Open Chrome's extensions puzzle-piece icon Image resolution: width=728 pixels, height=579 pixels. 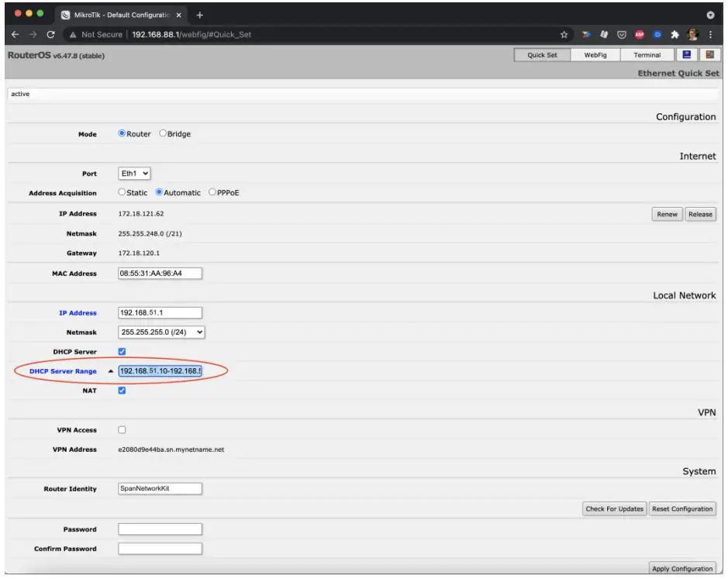[675, 35]
